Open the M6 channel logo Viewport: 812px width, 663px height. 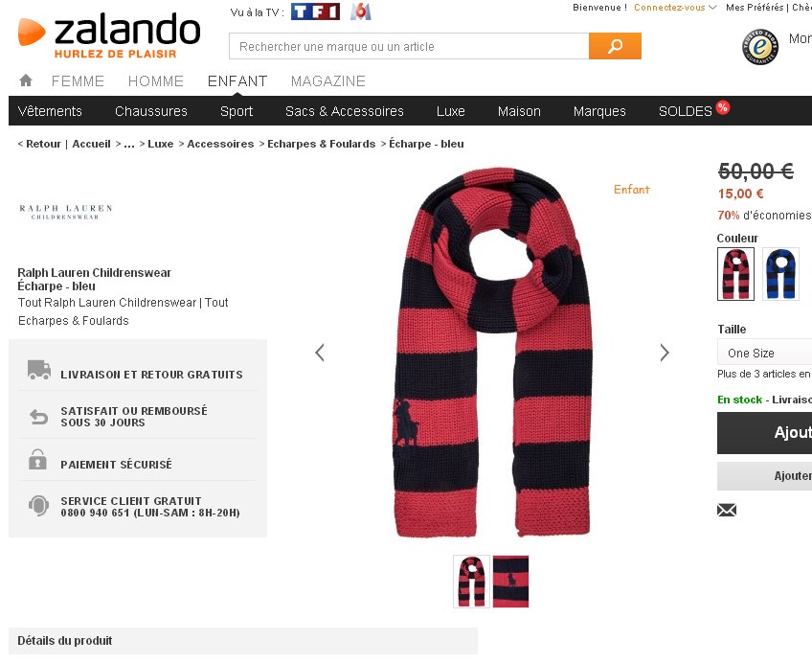pos(360,11)
